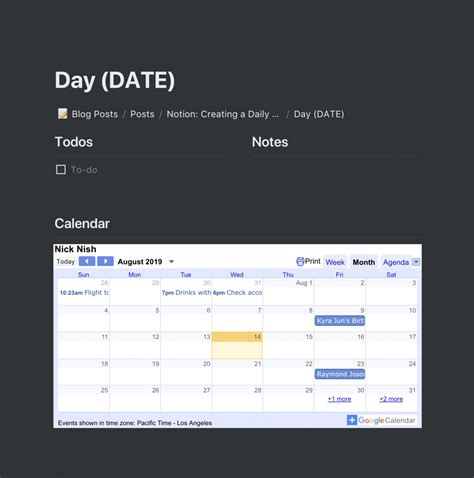The image size is (474, 478).
Task: Switch to the Week tab
Action: coord(335,262)
